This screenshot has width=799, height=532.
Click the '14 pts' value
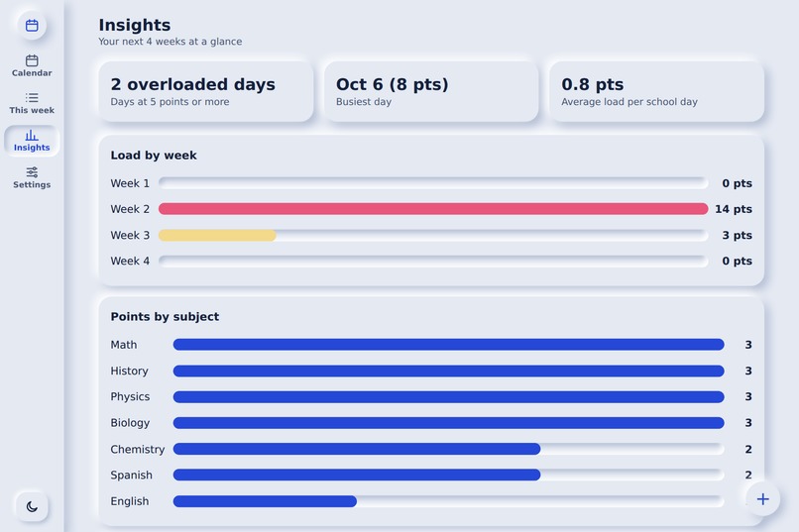point(734,209)
